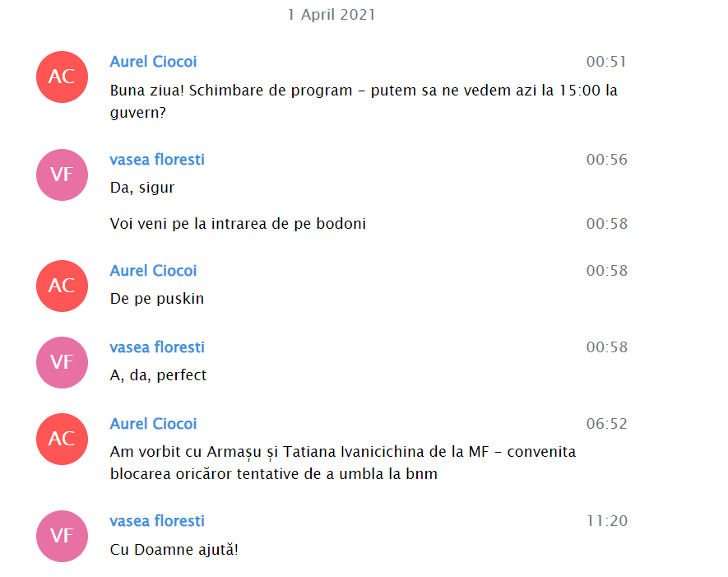Select the message starting 'Buna ziua! Schimbare de program'
Viewport: 728px width, 577px height.
click(x=364, y=101)
